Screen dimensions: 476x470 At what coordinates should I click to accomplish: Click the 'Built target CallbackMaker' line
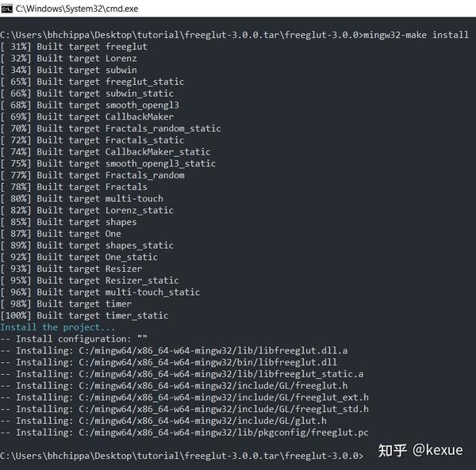click(87, 117)
